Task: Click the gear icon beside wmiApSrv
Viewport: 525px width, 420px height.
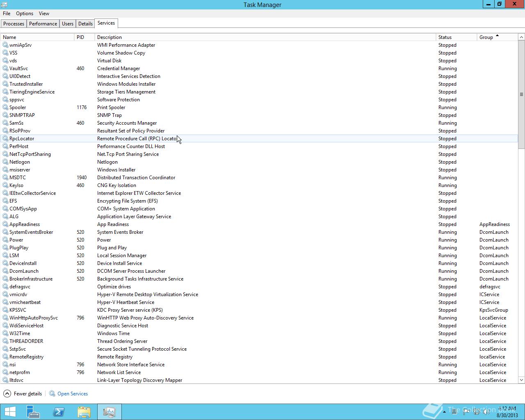Action: (5, 45)
